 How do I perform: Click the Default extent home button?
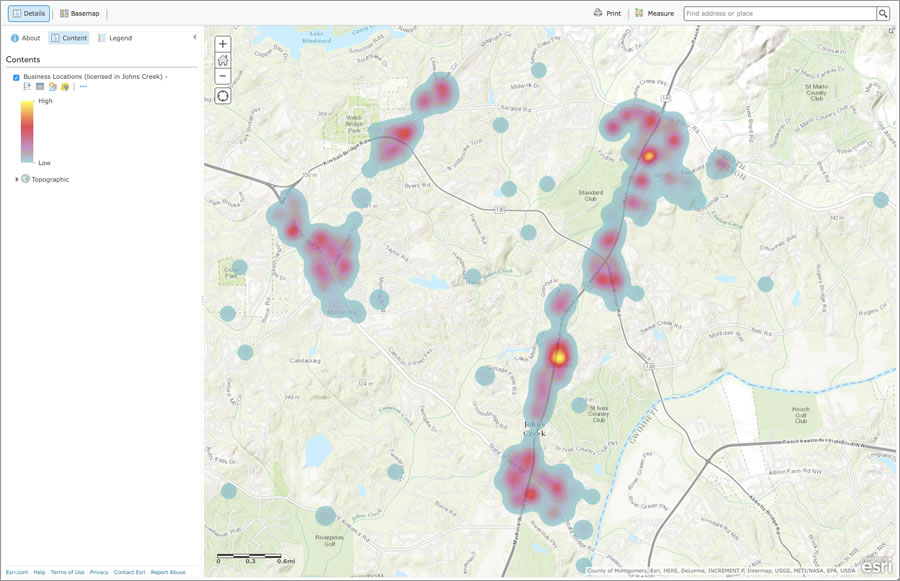point(222,59)
